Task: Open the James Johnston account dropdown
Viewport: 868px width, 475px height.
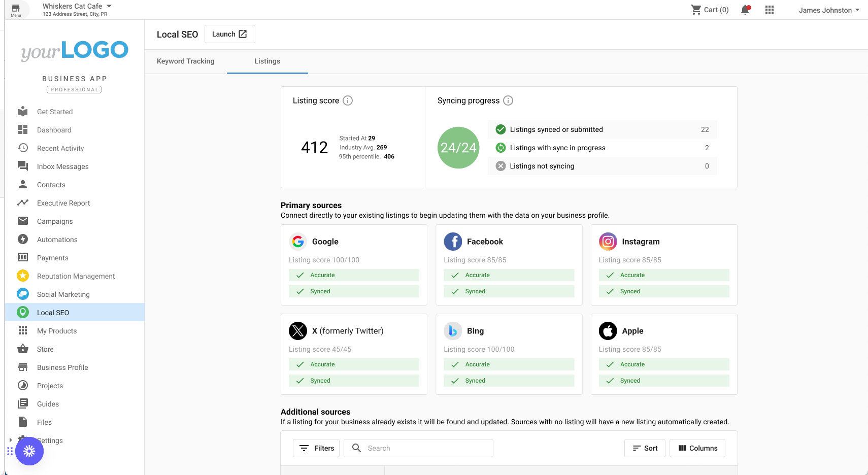Action: [x=829, y=10]
